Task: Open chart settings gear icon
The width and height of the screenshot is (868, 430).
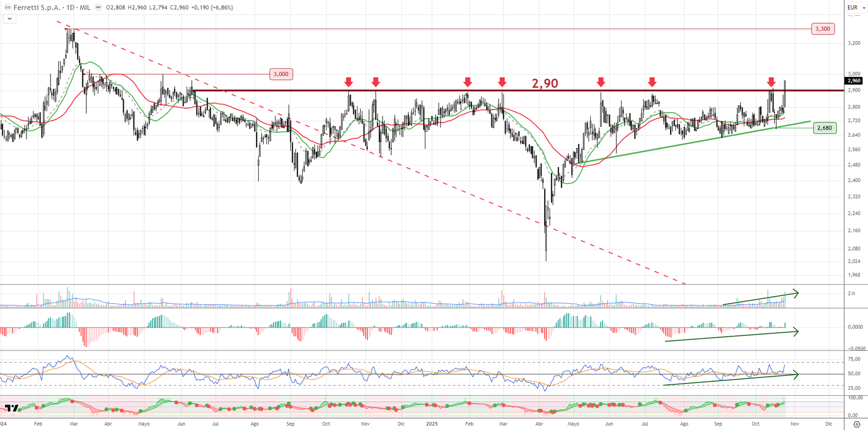Action: 857,424
